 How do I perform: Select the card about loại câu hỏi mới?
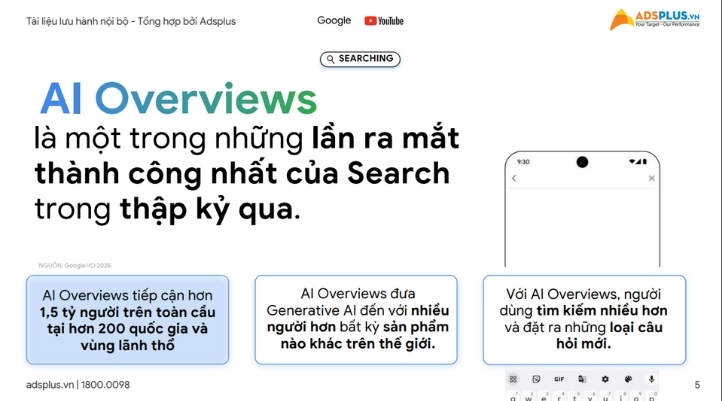[x=584, y=320]
